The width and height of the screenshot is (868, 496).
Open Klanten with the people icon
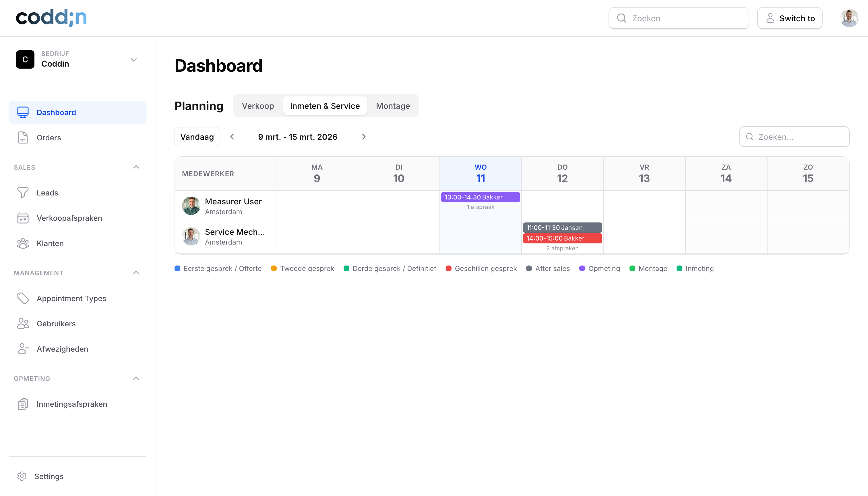click(22, 243)
